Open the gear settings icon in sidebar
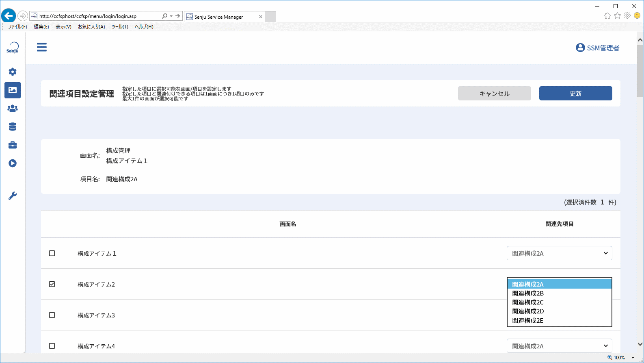This screenshot has height=363, width=644. [13, 72]
